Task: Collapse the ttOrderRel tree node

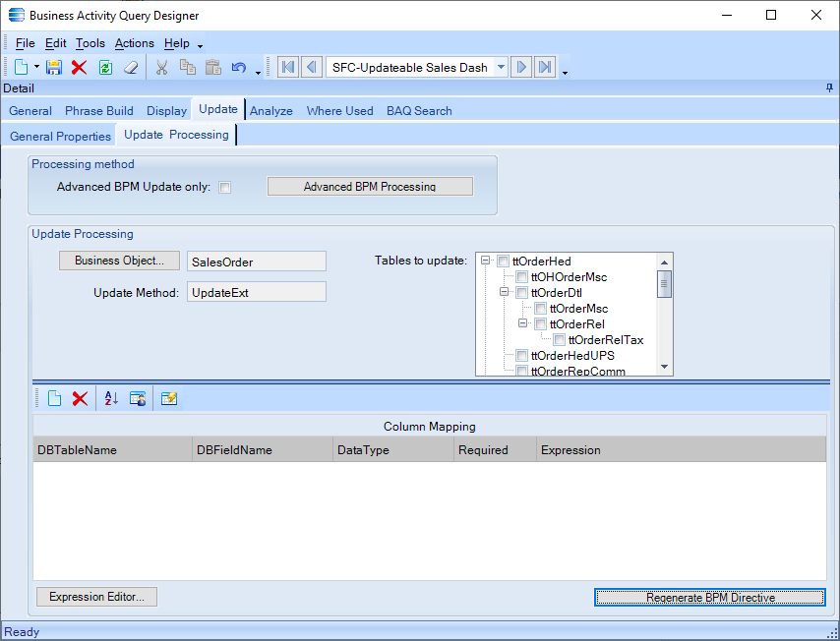Action: [523, 323]
